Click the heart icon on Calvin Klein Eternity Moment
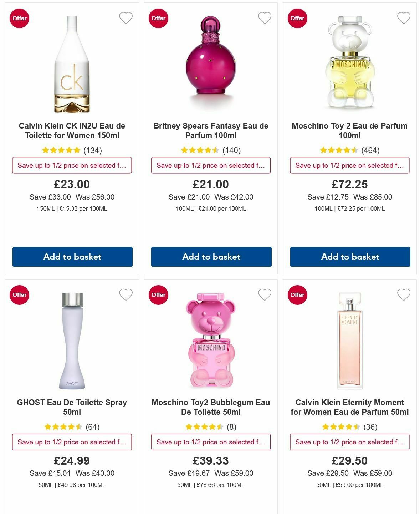420x514 pixels. [x=403, y=295]
